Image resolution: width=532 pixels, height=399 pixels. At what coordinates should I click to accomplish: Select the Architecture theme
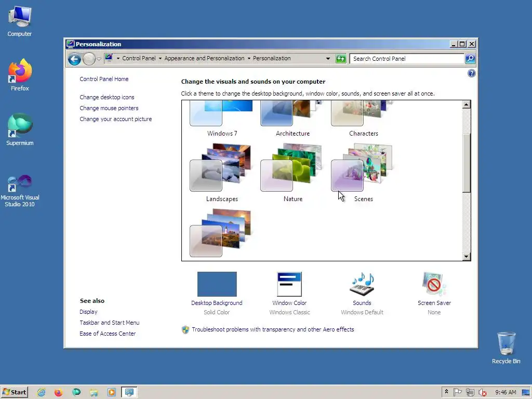pyautogui.click(x=292, y=119)
